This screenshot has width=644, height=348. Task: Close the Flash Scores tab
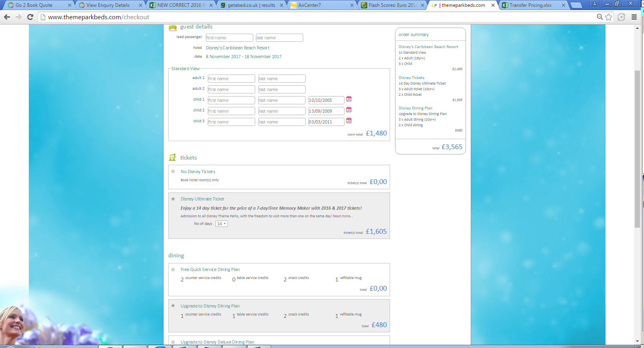click(x=423, y=5)
